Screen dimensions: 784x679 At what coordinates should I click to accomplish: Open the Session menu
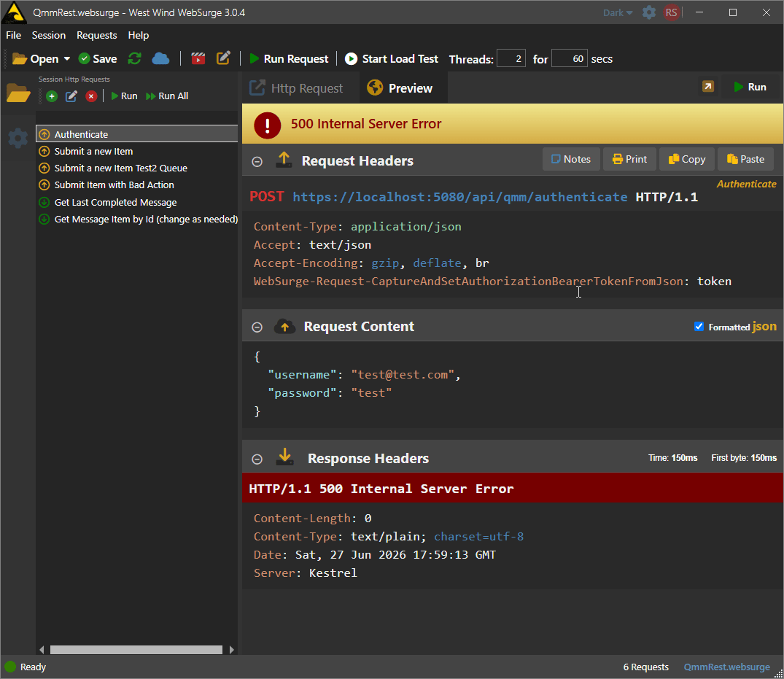click(x=49, y=35)
